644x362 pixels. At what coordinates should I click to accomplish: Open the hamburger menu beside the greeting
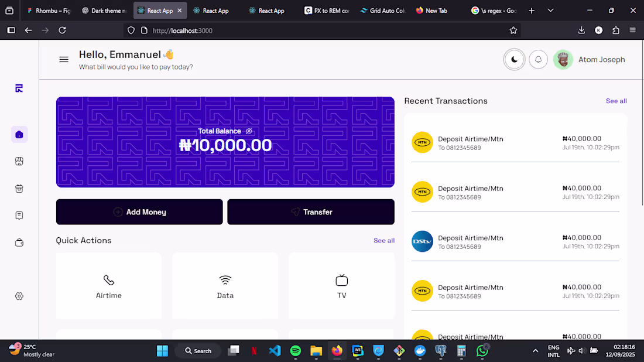click(64, 60)
